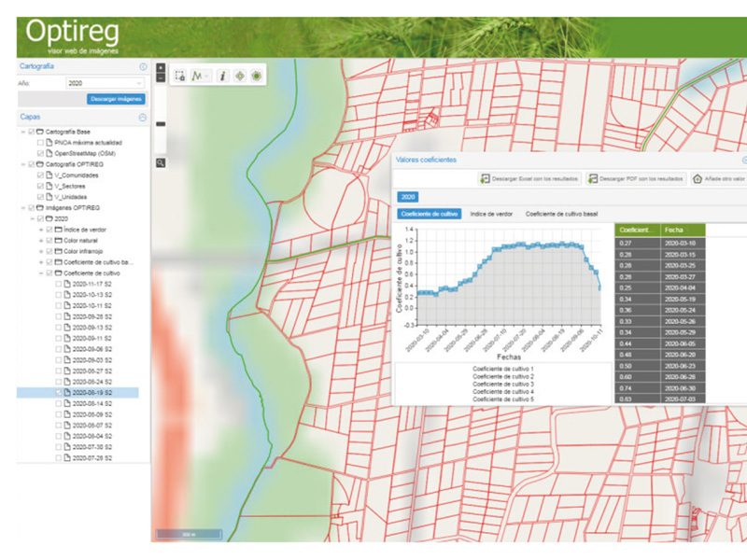Uncheck the V_Sectores layer checkbox

coord(40,186)
